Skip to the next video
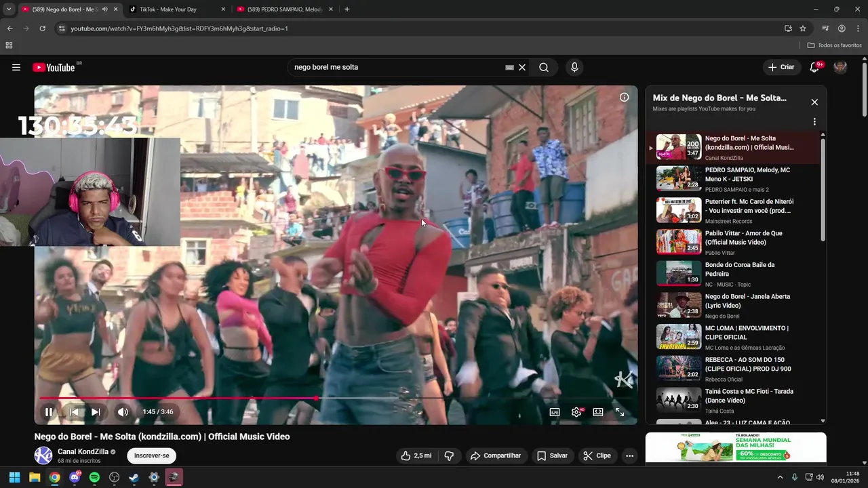The height and width of the screenshot is (488, 868). (96, 411)
